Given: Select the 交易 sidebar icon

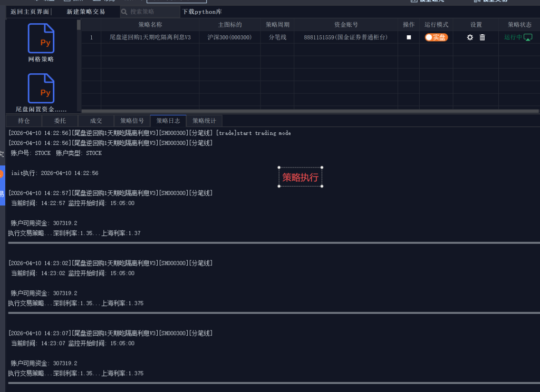Looking at the screenshot, I should click(3, 190).
